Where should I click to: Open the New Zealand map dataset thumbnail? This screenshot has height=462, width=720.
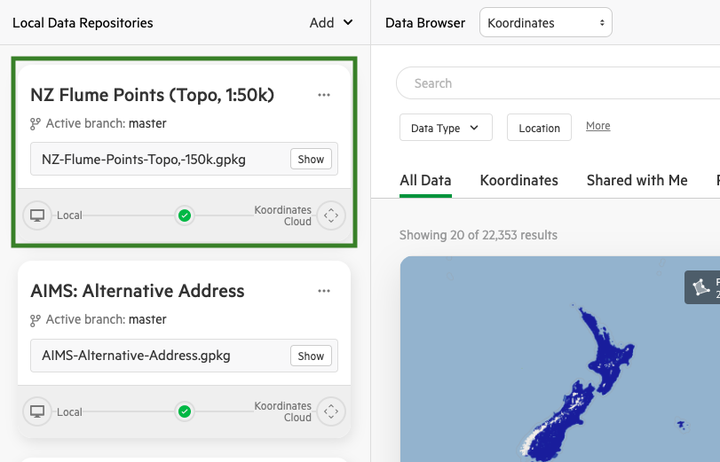[x=560, y=359]
